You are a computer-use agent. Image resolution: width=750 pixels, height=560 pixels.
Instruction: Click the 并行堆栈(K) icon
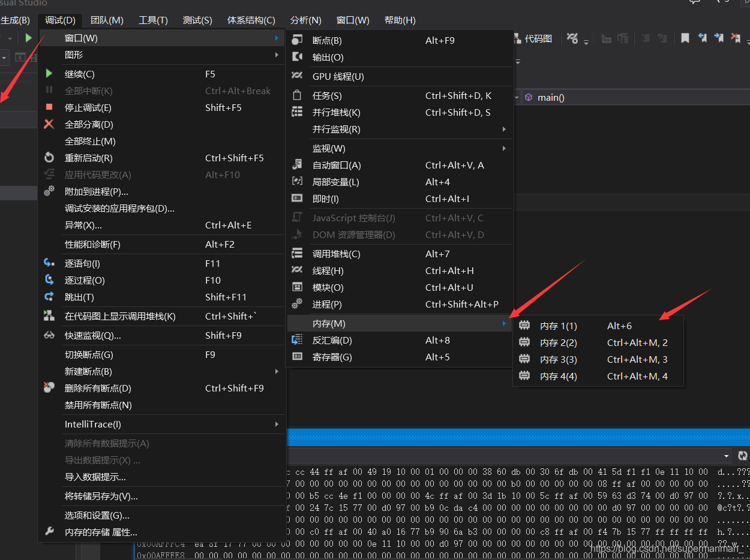(297, 112)
